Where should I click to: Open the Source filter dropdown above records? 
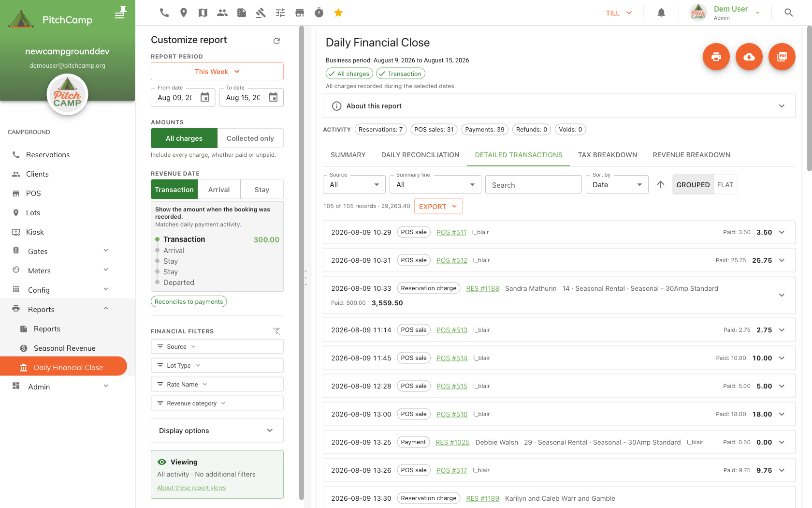354,184
